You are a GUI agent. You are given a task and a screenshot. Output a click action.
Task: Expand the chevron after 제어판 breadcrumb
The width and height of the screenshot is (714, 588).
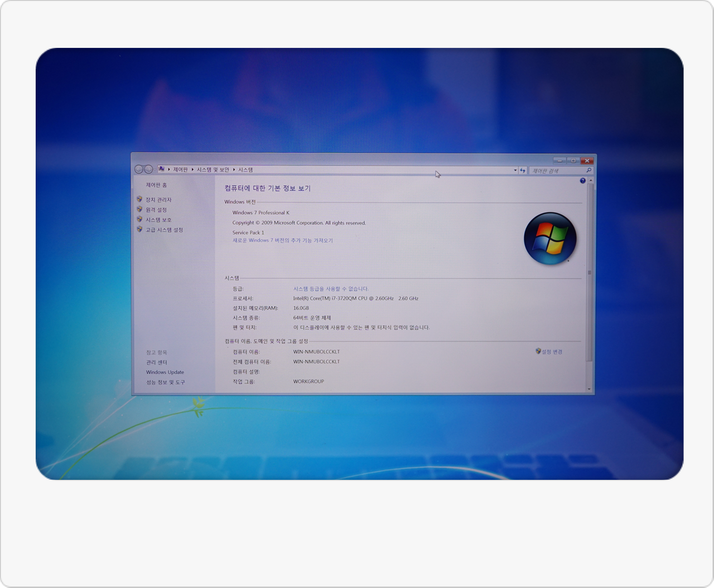pos(192,169)
